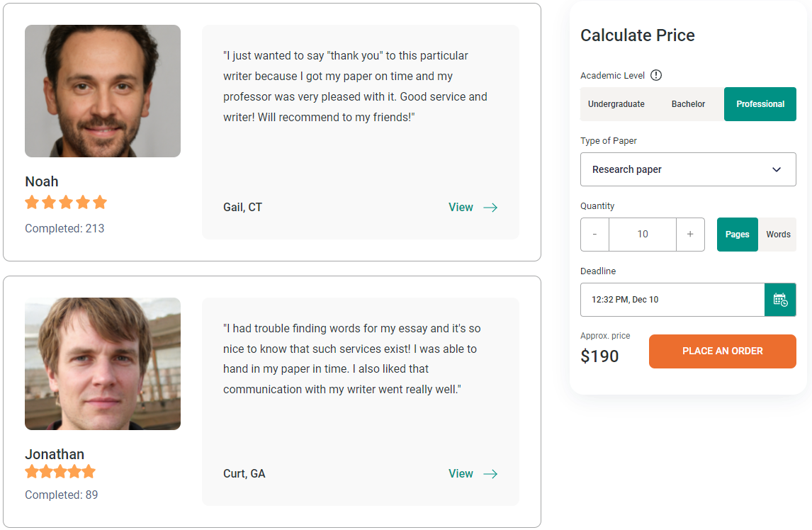
Task: Click the deadline date field
Action: point(672,300)
